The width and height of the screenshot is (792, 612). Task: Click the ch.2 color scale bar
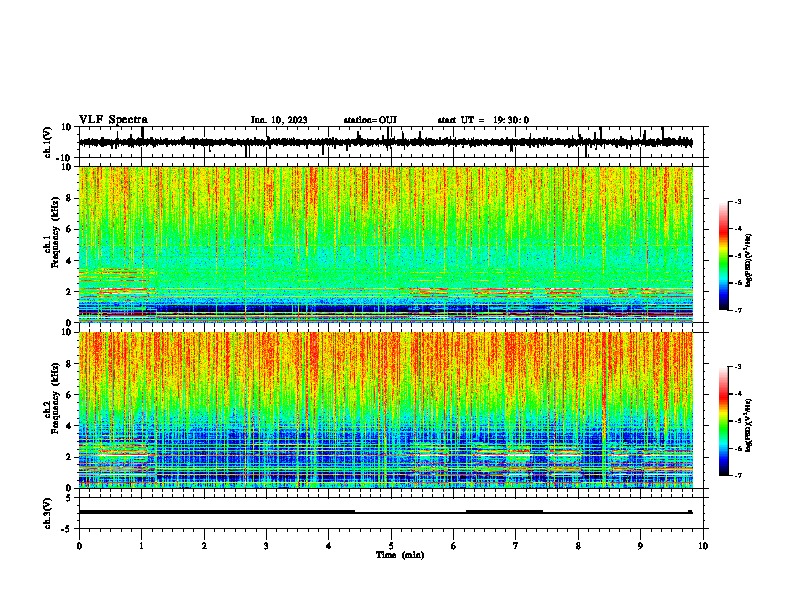tap(724, 421)
